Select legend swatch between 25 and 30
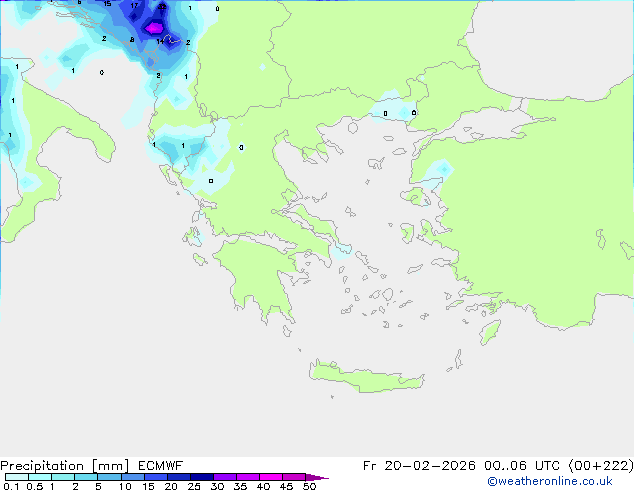The image size is (634, 490). click(202, 477)
